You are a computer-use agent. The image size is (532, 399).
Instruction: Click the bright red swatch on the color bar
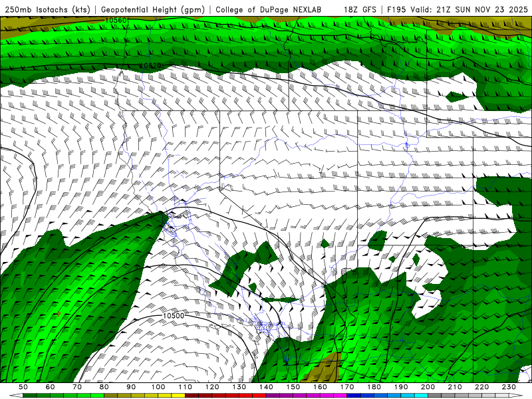(x=259, y=396)
